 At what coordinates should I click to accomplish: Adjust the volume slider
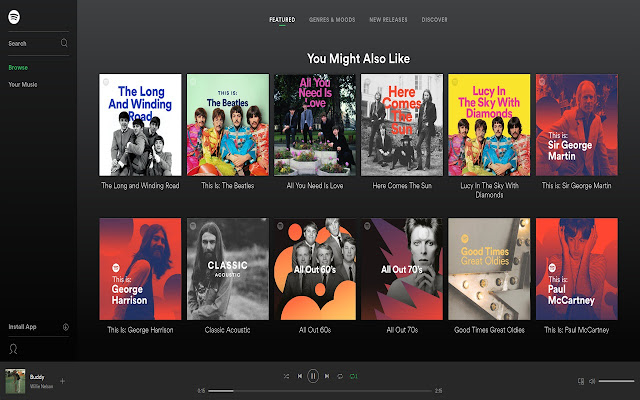coord(616,381)
